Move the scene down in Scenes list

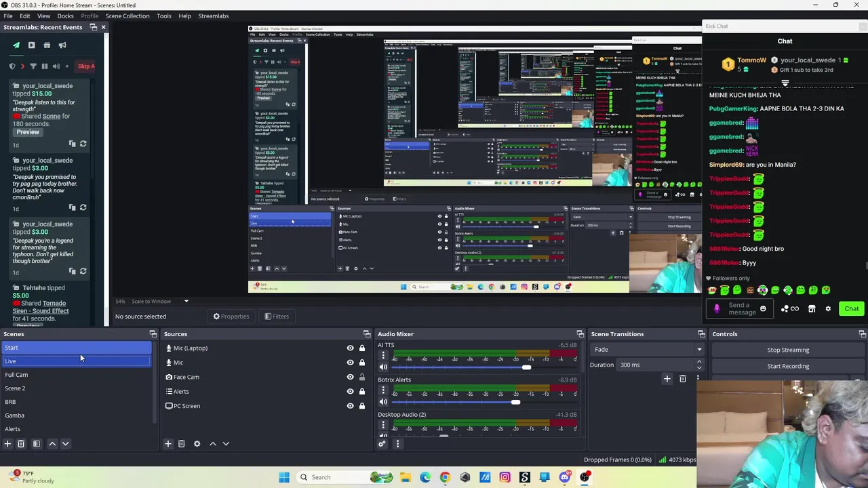point(65,444)
